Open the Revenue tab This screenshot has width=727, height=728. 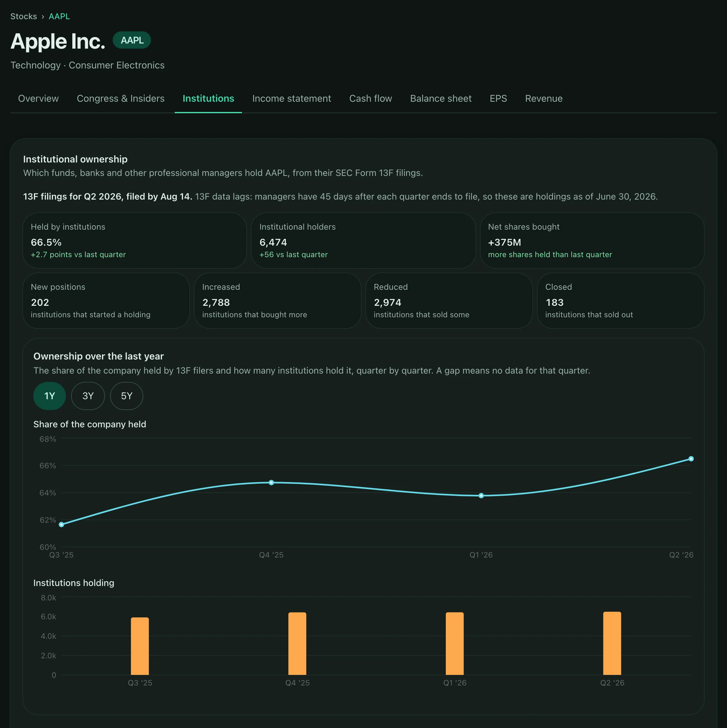click(x=543, y=98)
